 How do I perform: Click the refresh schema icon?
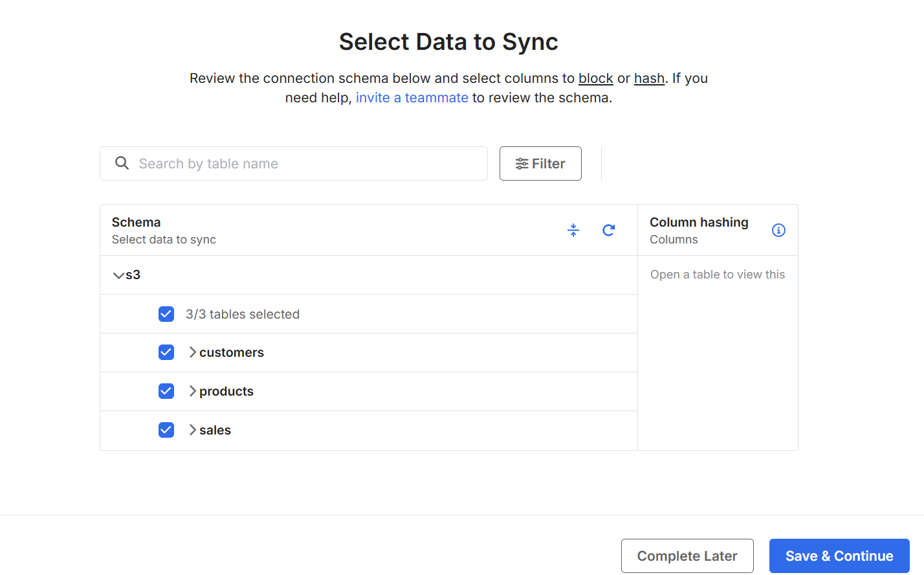click(x=609, y=230)
